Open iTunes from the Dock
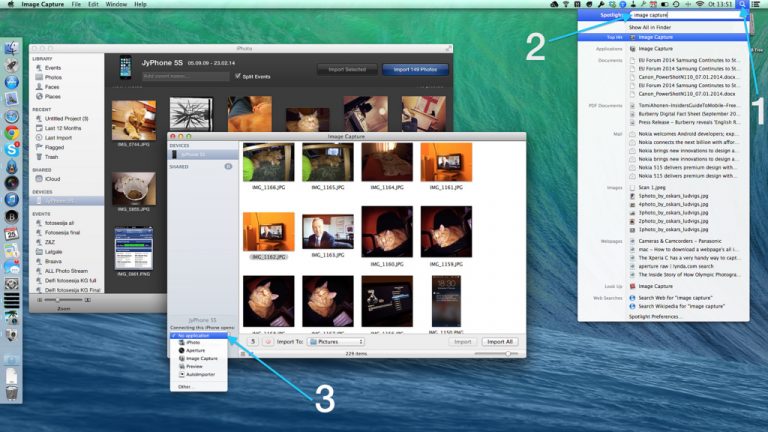Viewport: 768px width, 432px height. click(x=11, y=200)
